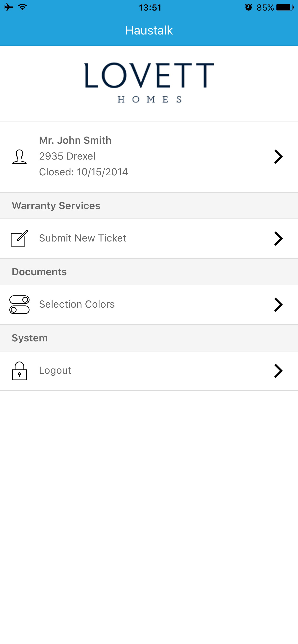Tap the user profile silhouette icon
The width and height of the screenshot is (298, 644).
tap(19, 157)
